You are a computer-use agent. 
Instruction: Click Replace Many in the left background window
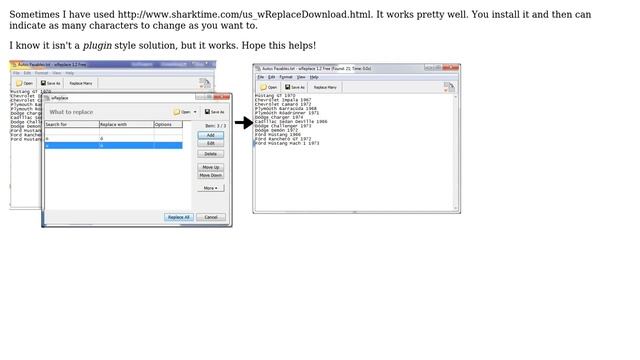coord(80,83)
